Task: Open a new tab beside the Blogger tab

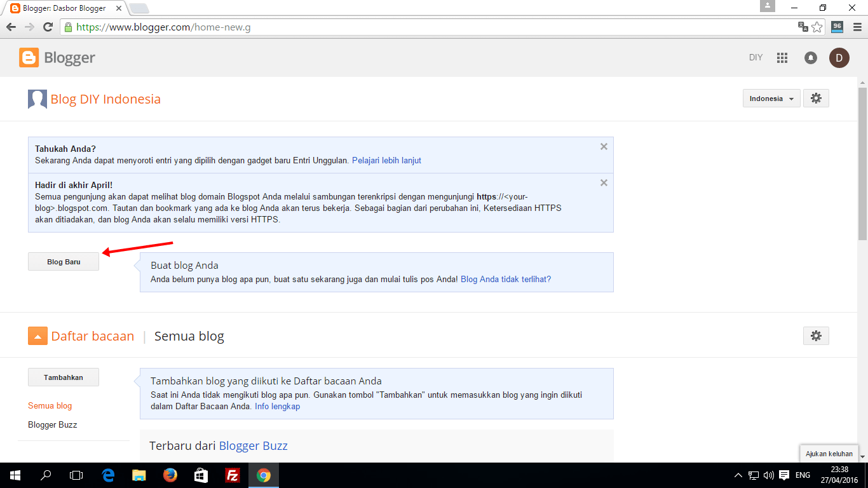Action: pos(139,8)
